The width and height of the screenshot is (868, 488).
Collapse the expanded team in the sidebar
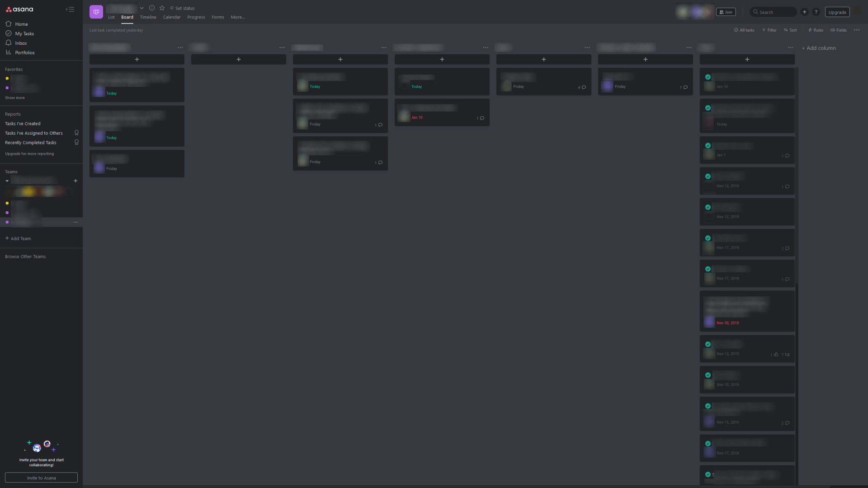tap(7, 180)
